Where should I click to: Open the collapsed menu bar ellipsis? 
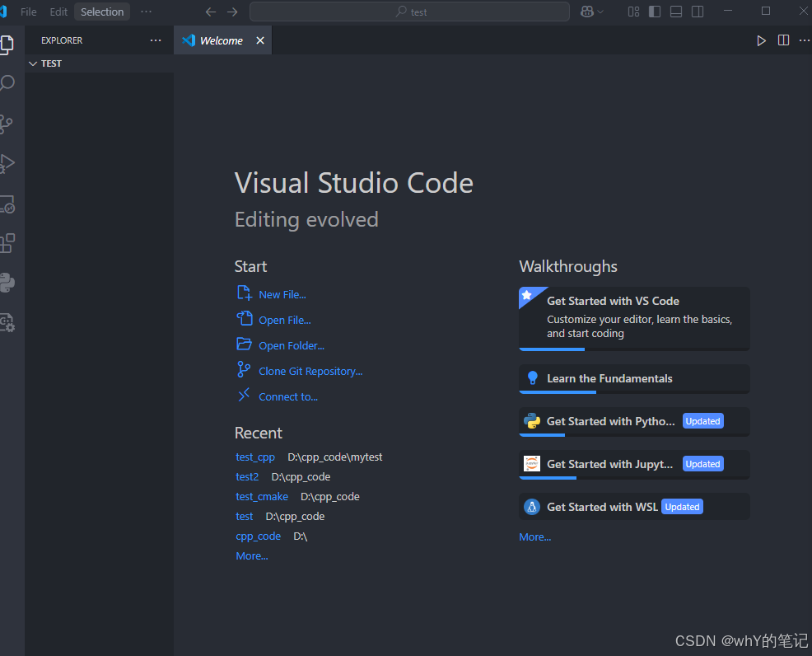point(147,12)
